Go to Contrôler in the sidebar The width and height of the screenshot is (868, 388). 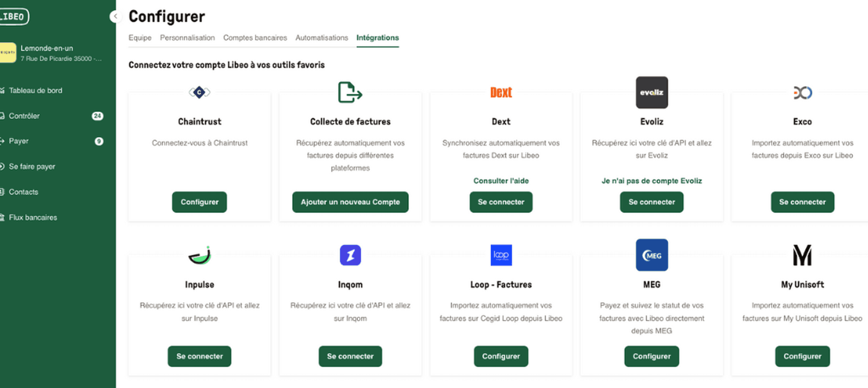click(x=24, y=116)
